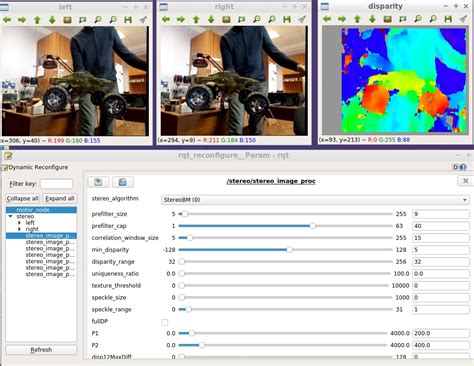This screenshot has height=366, width=474.
Task: Expand the left tree node
Action: coord(19,223)
